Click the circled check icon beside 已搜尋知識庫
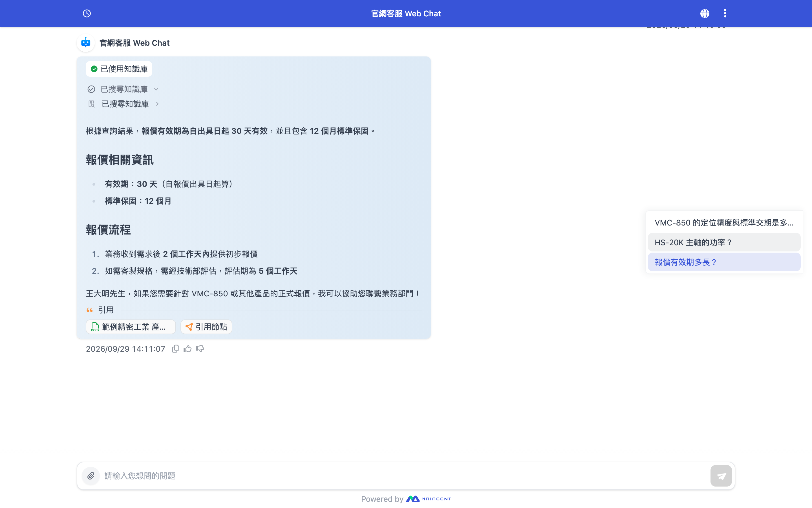This screenshot has height=508, width=812. pos(91,89)
